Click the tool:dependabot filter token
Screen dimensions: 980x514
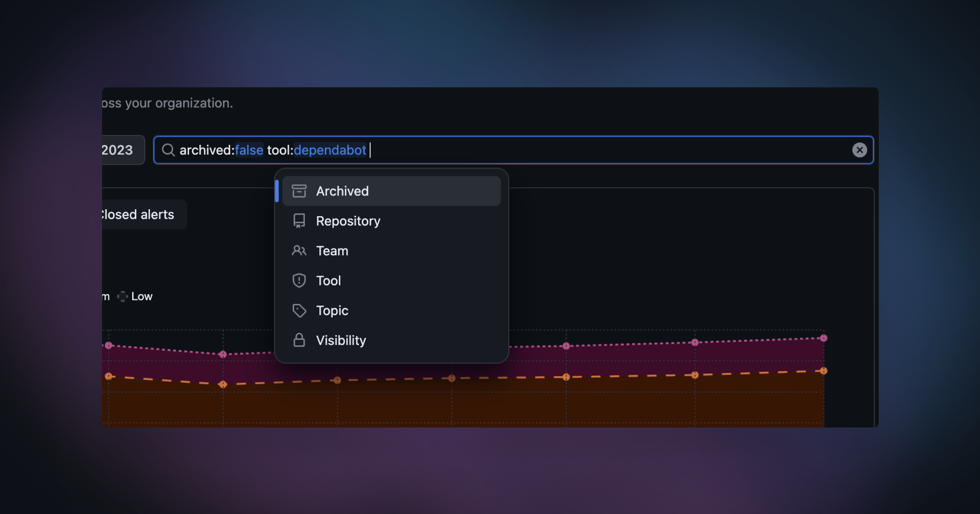(316, 150)
